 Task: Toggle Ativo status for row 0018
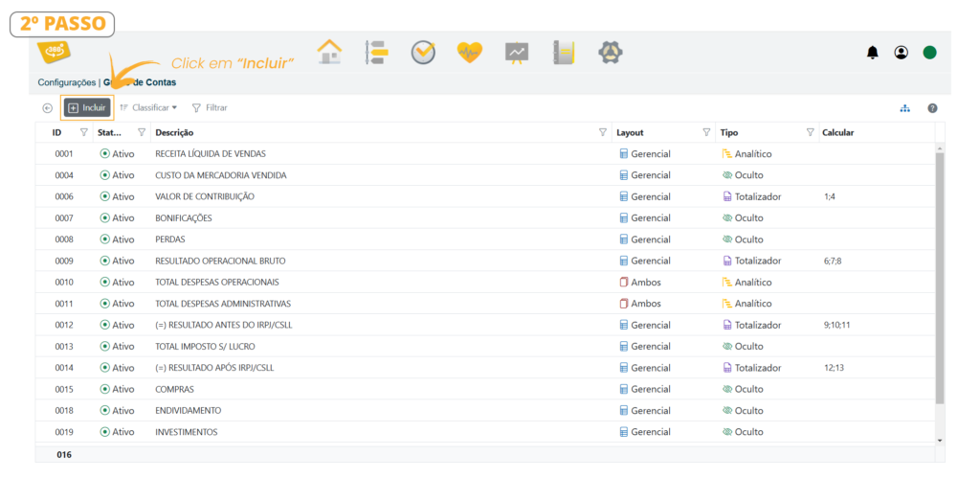coord(105,410)
